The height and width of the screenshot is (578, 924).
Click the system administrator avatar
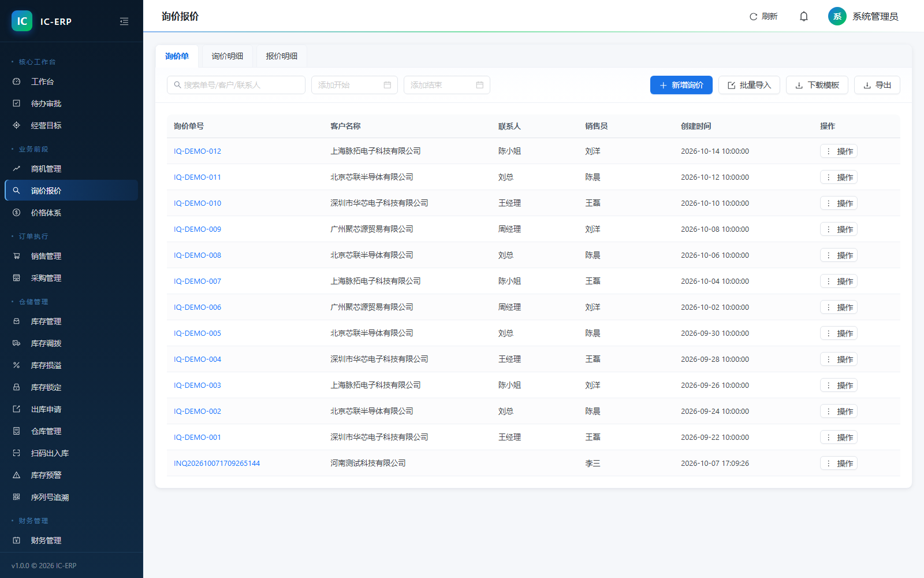(837, 16)
